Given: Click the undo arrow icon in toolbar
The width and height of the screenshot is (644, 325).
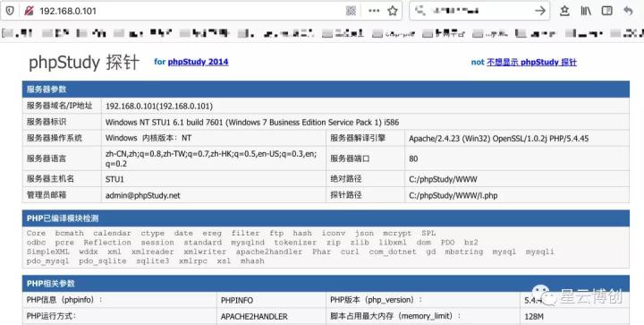Looking at the screenshot, I should pyautogui.click(x=628, y=11).
